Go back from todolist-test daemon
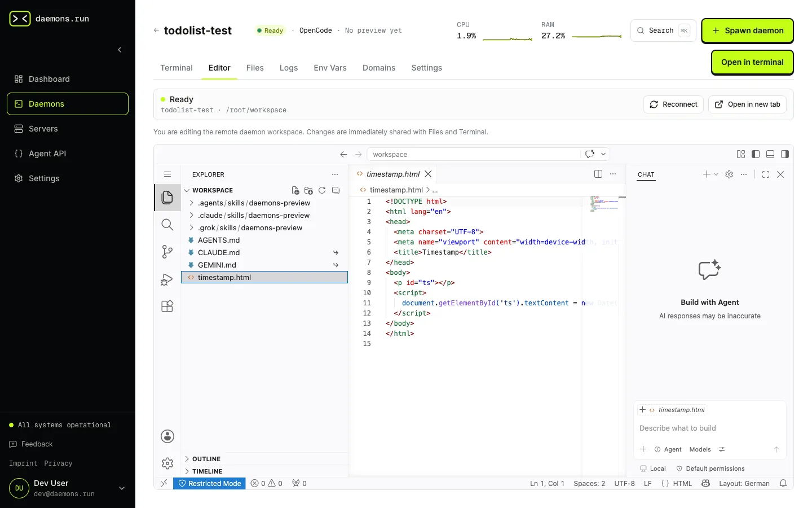Screen dimensions: 812x508 (x=156, y=30)
